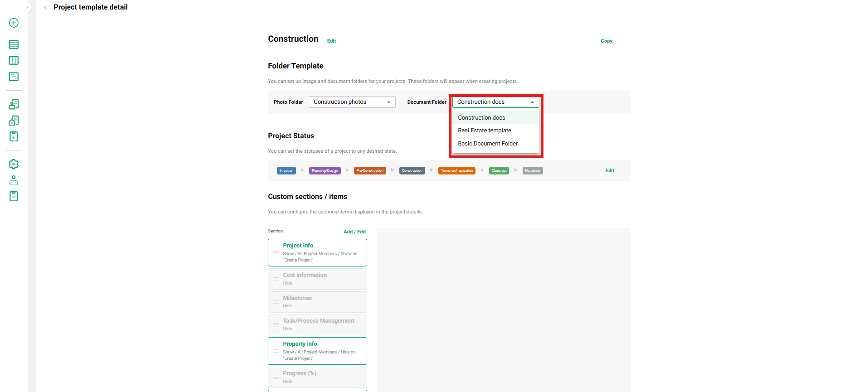Click the person with document sidebar icon

pos(14,104)
